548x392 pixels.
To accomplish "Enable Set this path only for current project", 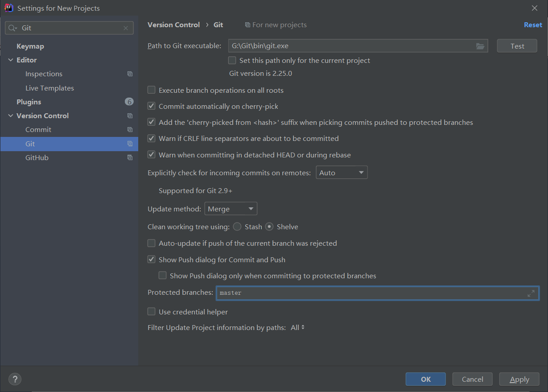I will 232,60.
